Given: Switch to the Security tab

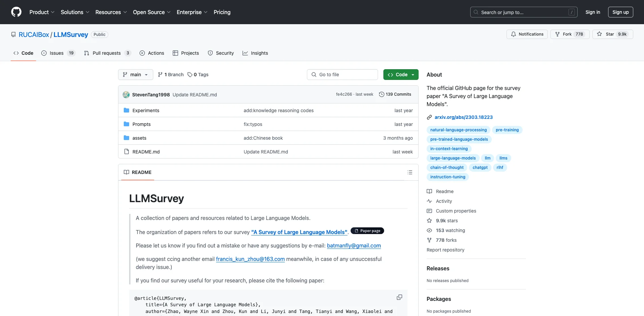Looking at the screenshot, I should 221,53.
